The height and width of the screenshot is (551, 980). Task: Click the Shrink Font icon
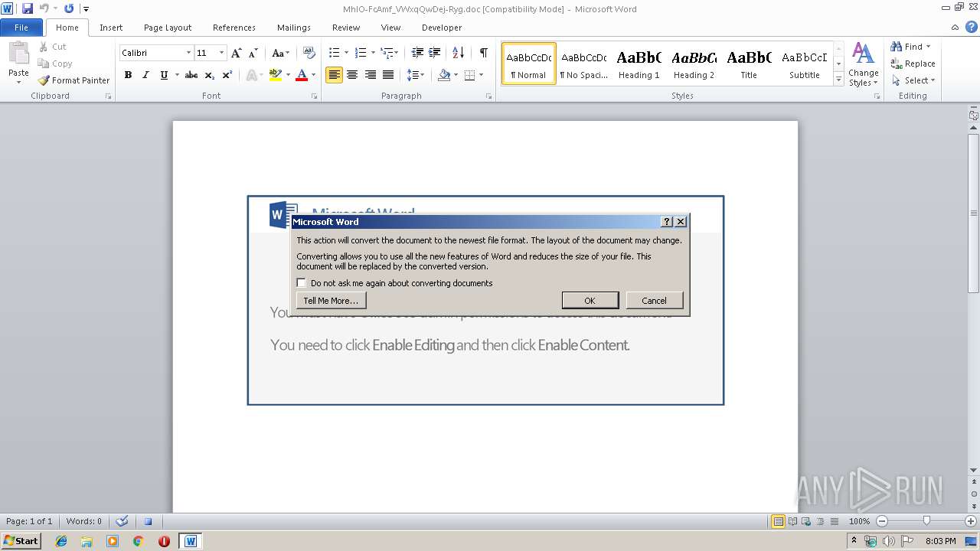click(x=253, y=53)
